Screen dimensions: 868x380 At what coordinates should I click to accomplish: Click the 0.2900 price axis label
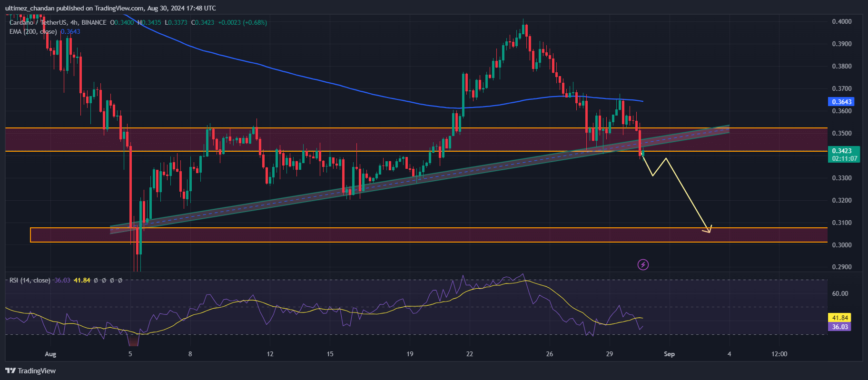point(842,267)
